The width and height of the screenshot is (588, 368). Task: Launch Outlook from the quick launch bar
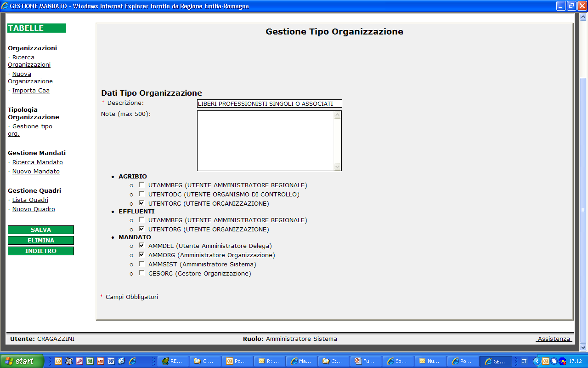[58, 361]
